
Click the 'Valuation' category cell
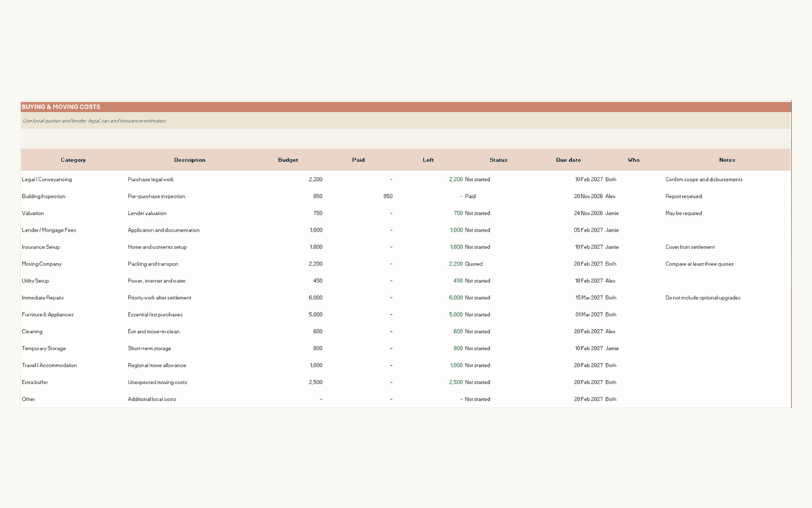pos(32,213)
